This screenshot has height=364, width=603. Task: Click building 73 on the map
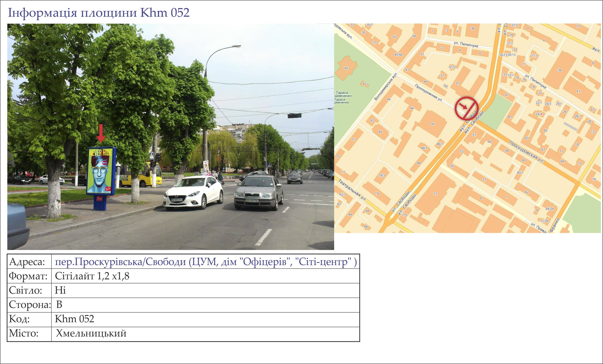coord(435,194)
